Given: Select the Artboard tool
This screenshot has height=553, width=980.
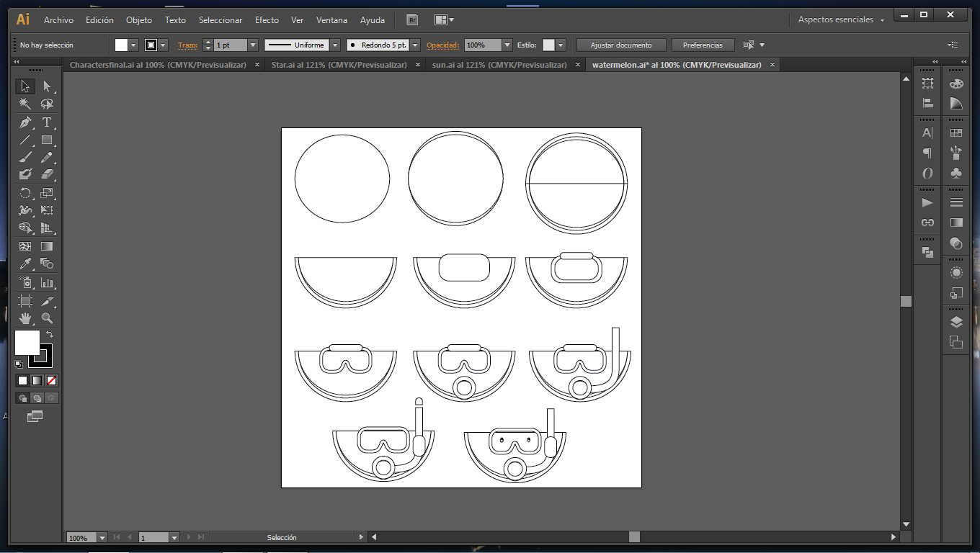Looking at the screenshot, I should pyautogui.click(x=25, y=300).
